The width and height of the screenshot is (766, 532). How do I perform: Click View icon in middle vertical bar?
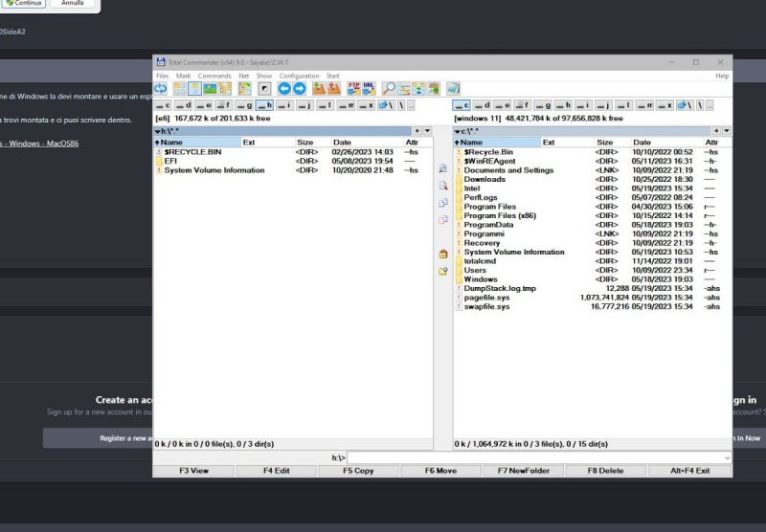[443, 168]
